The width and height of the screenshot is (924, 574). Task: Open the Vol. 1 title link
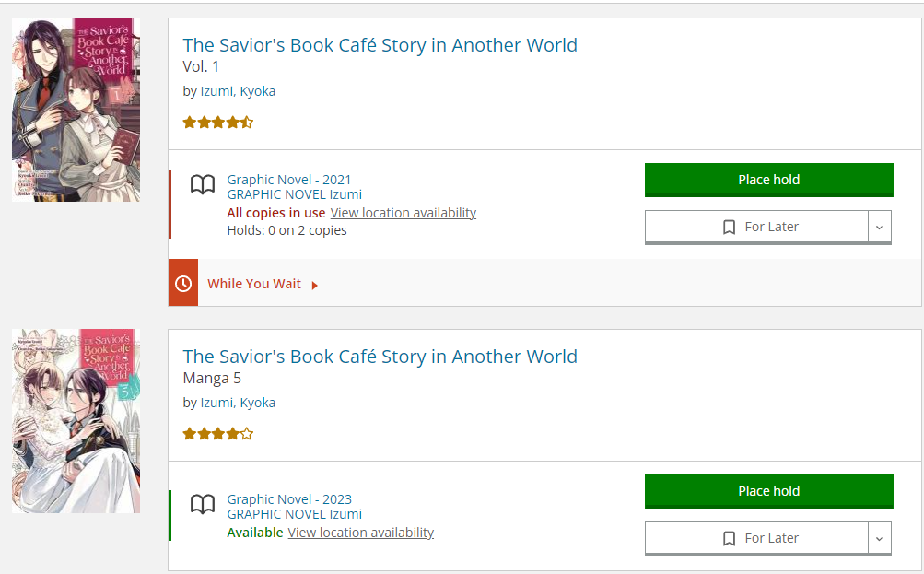[380, 45]
